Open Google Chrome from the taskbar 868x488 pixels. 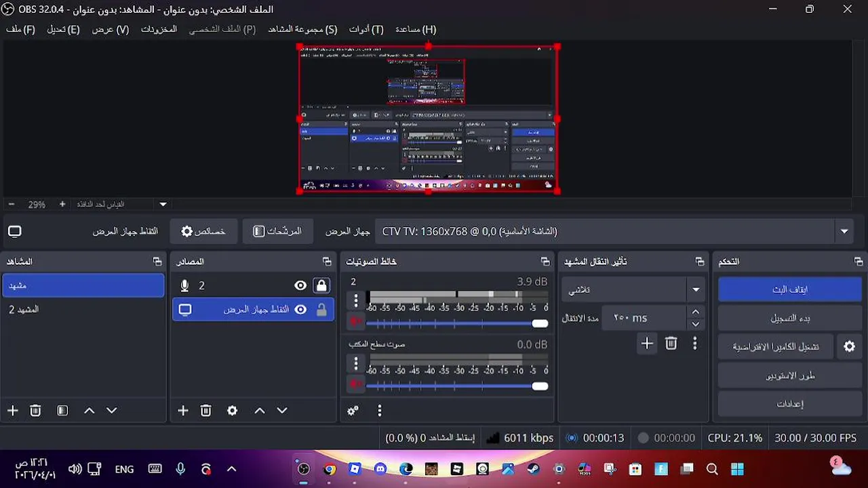(x=329, y=469)
